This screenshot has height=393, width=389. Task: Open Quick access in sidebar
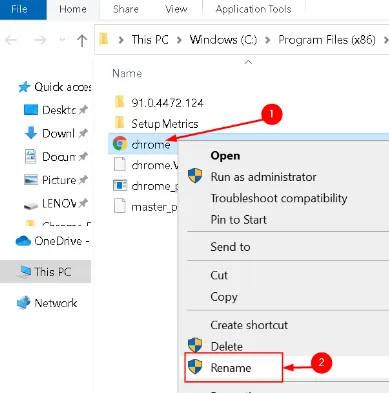pos(62,87)
